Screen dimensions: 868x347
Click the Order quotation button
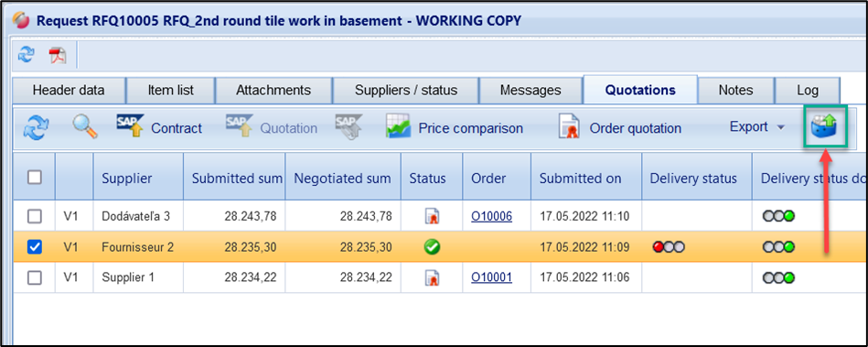click(x=619, y=128)
